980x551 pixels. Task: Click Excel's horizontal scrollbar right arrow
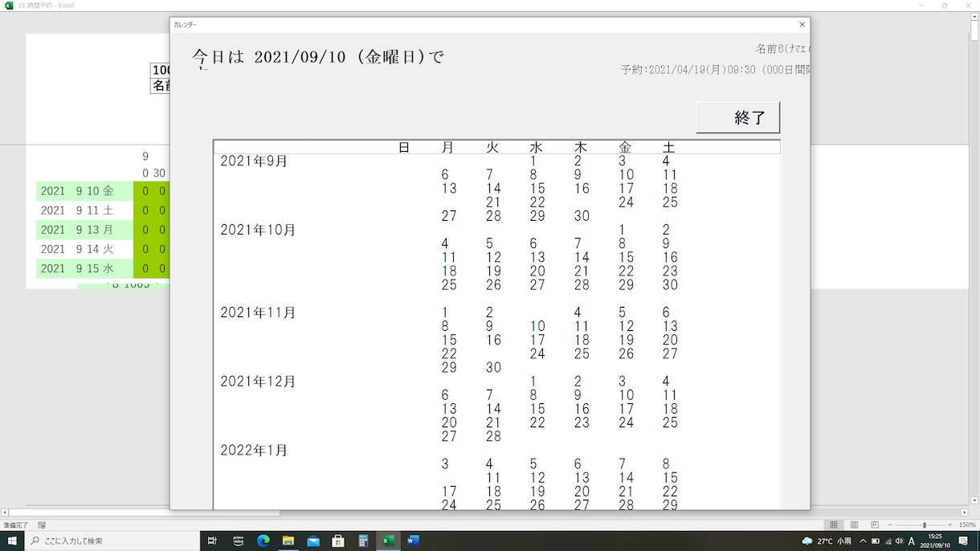965,512
